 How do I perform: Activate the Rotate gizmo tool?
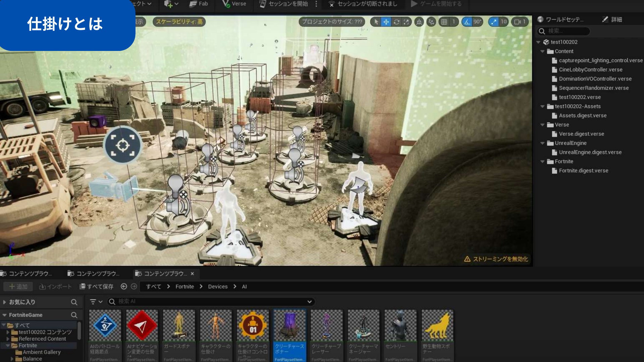[x=396, y=22]
